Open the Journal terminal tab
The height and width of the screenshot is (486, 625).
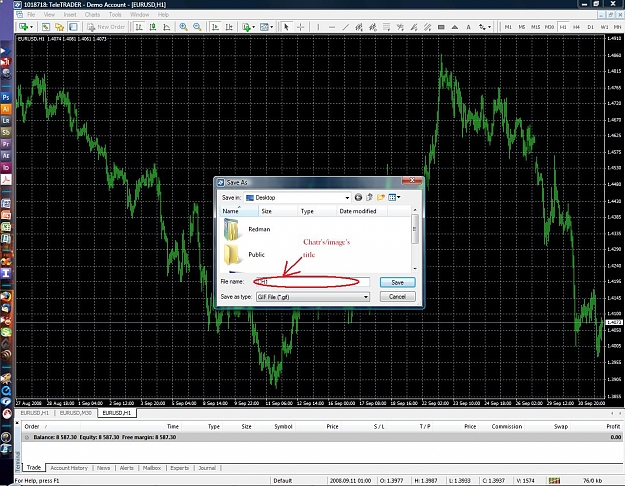(x=207, y=468)
